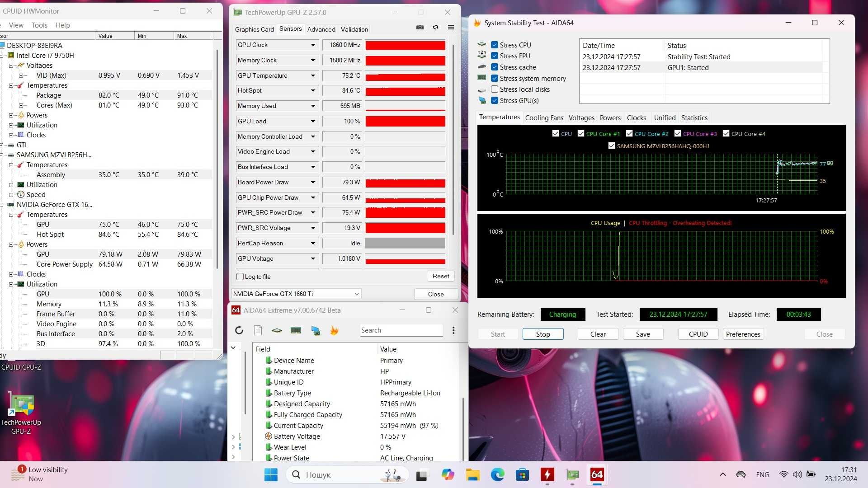Click the CPUID button in AIDA64
The width and height of the screenshot is (868, 488).
tap(698, 334)
